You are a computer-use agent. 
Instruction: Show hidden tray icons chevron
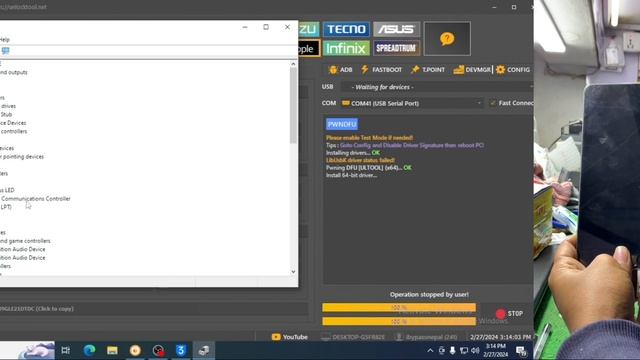point(430,351)
